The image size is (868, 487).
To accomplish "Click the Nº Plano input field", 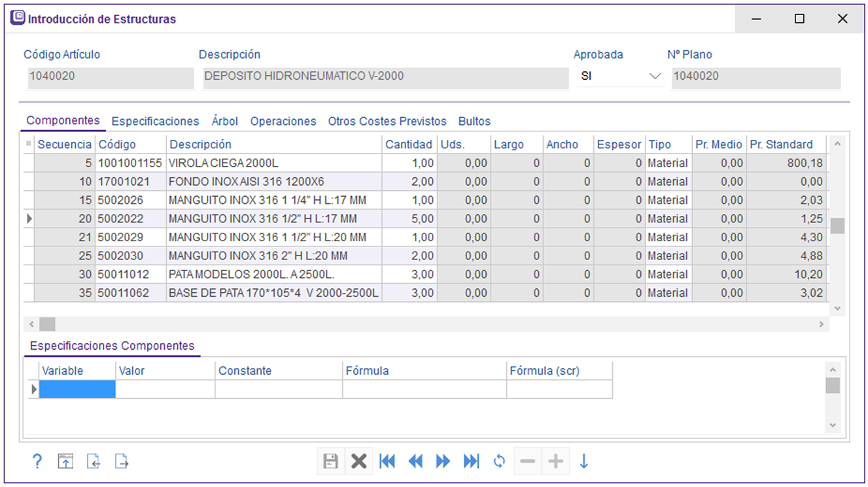I will (755, 76).
